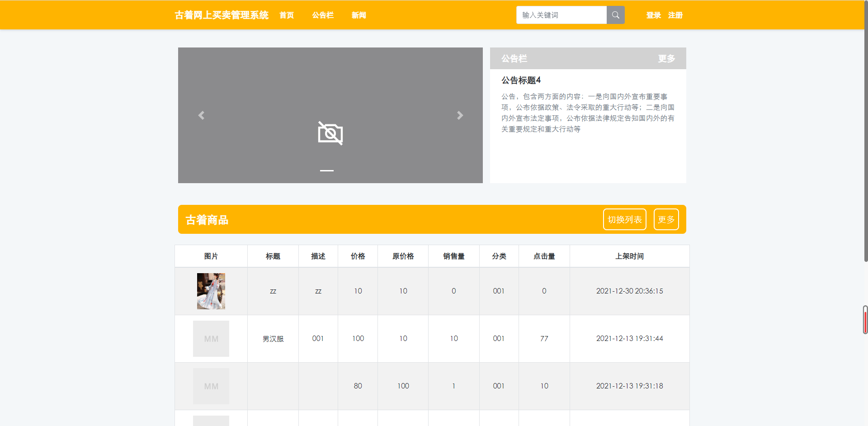
Task: Click the keyword search input field
Action: (561, 15)
